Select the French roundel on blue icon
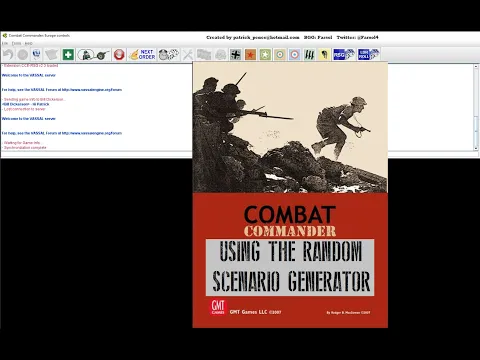Screen dimensions: 480x360 click(x=294, y=54)
